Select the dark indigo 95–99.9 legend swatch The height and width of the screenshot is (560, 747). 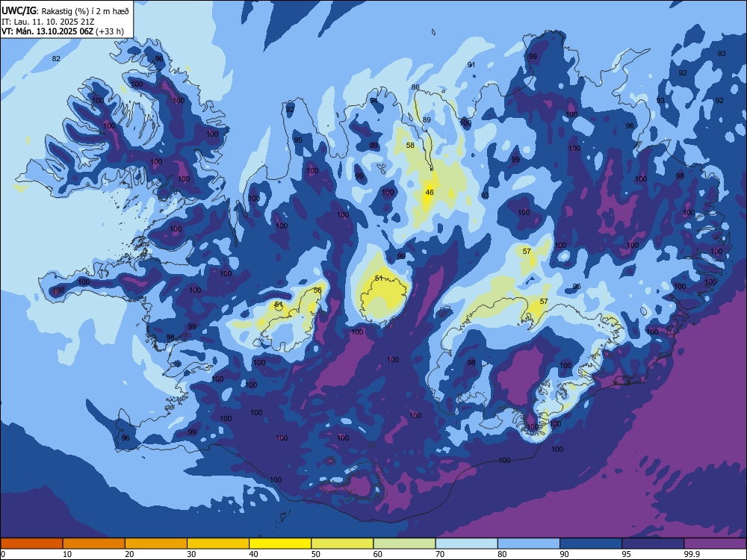653,544
